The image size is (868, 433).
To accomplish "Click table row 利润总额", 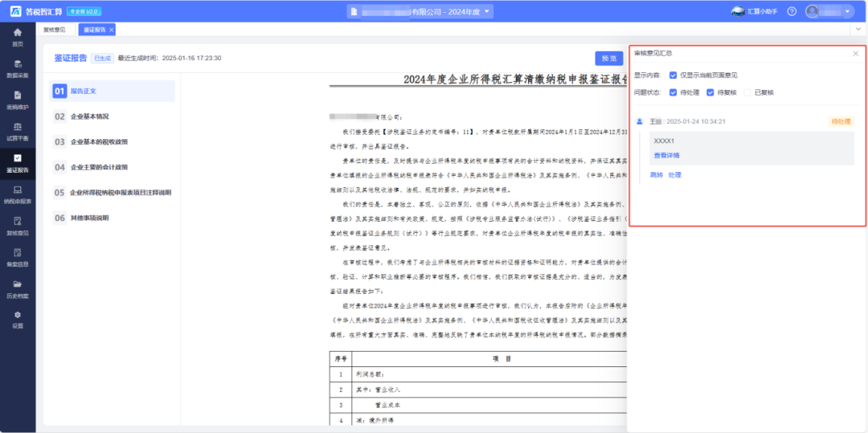I will click(x=478, y=374).
